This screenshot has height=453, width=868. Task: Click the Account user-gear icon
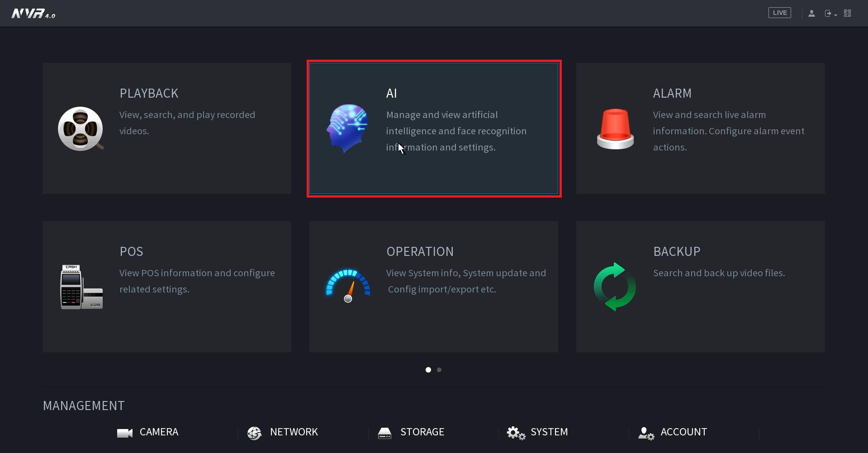click(x=646, y=433)
